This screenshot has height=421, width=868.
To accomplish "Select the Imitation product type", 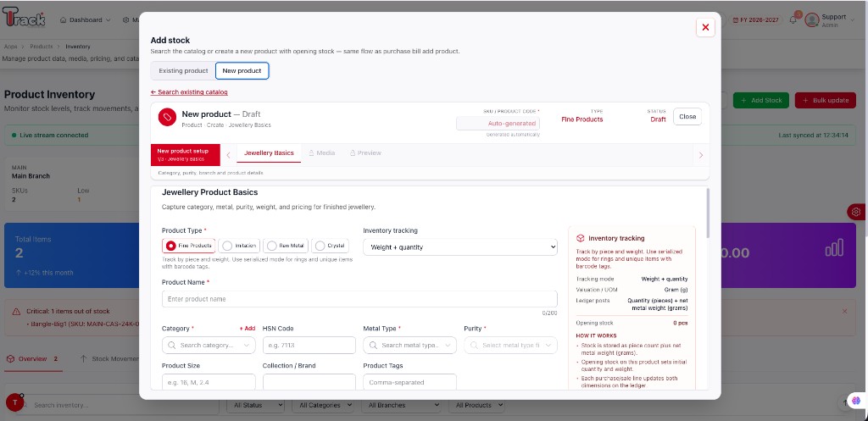I will 240,246.
